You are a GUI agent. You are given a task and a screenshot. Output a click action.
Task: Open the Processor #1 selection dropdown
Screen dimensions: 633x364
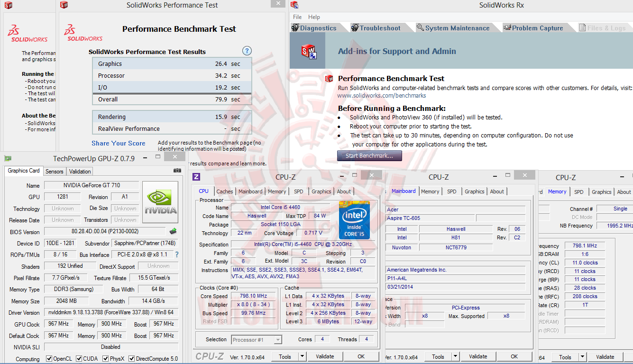tap(257, 339)
